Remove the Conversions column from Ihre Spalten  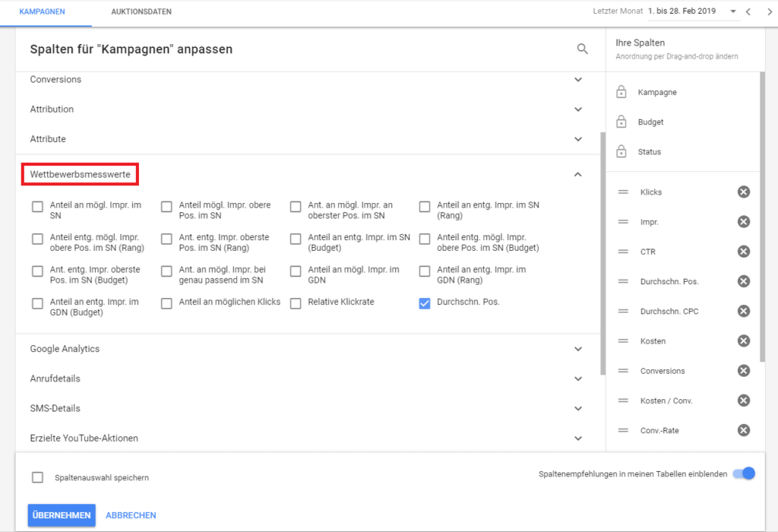(743, 371)
